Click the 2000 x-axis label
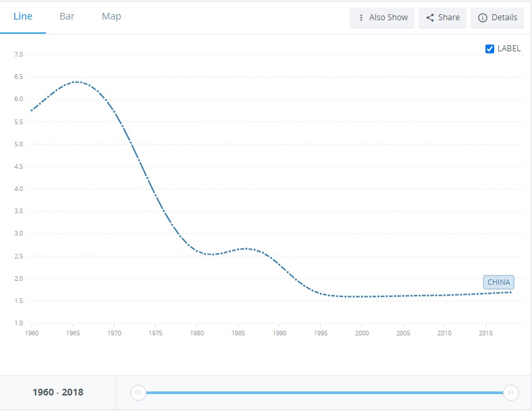This screenshot has height=411, width=532. click(x=362, y=333)
